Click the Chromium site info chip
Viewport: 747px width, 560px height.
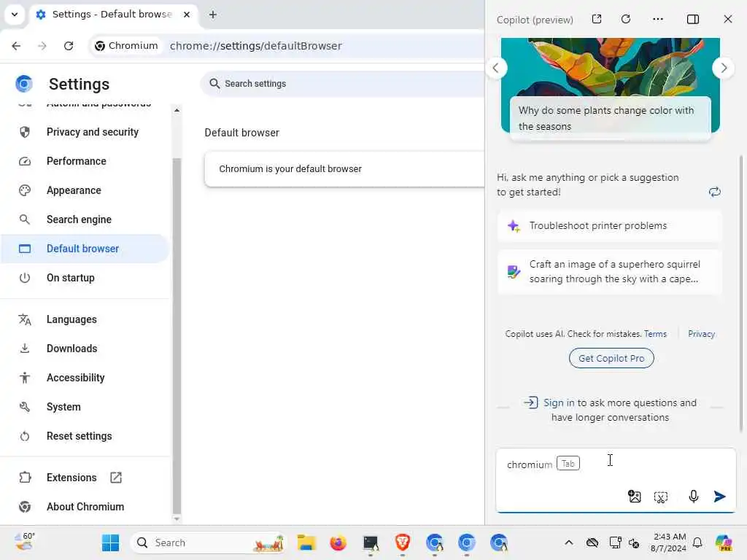coord(126,46)
